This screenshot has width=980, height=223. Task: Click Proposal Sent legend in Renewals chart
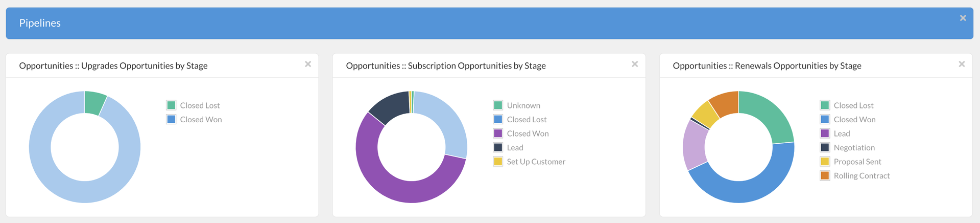click(x=857, y=162)
